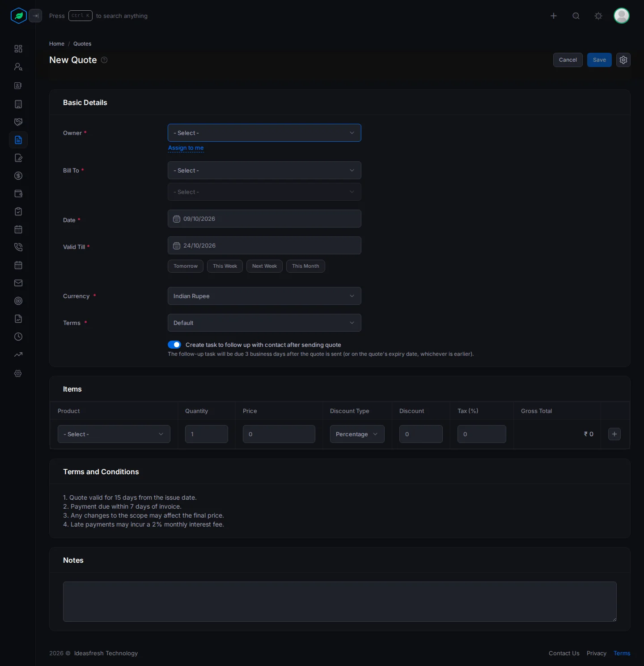Open the Currency dropdown showing Indian Rupee
Image resolution: width=644 pixels, height=666 pixels.
coord(264,296)
